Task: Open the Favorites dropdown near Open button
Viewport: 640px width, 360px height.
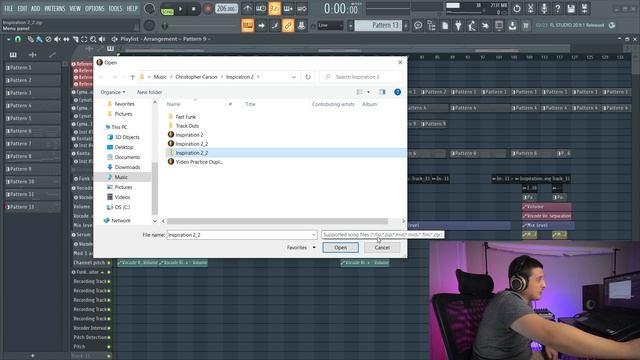Action: tap(301, 247)
